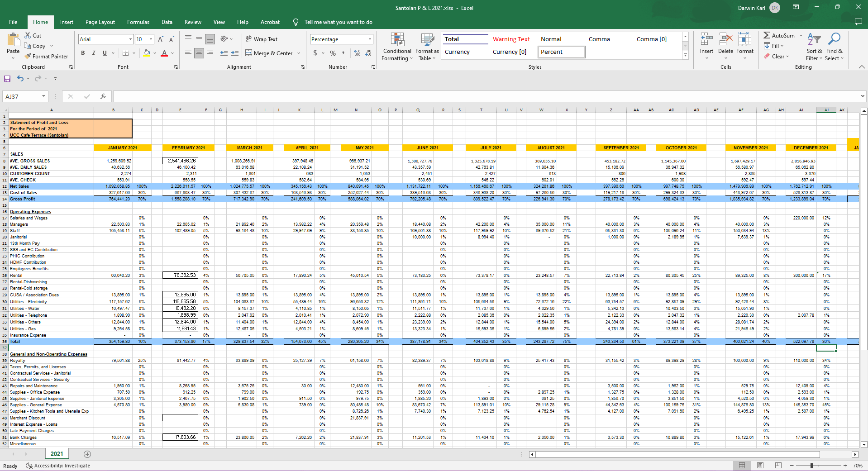Open the Formulas ribbon tab
The height and width of the screenshot is (471, 868).
(x=138, y=22)
